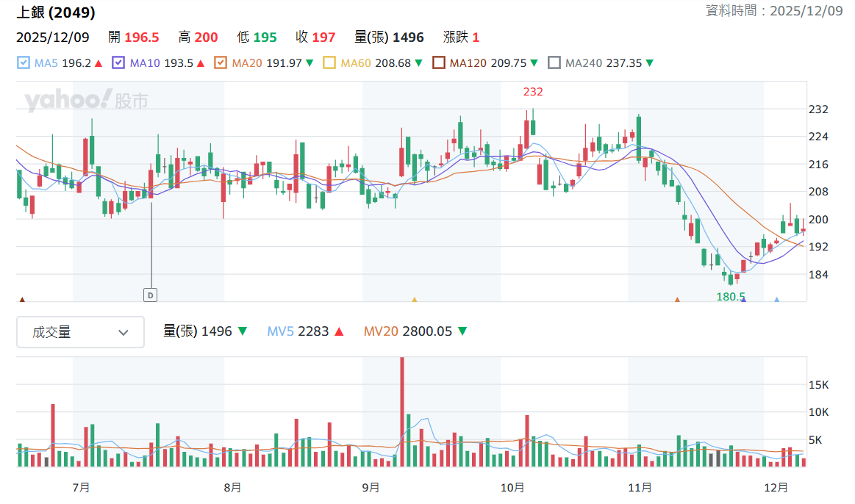Image resolution: width=855 pixels, height=504 pixels.
Task: Click the yellow triangle event marker in September
Action: (415, 299)
